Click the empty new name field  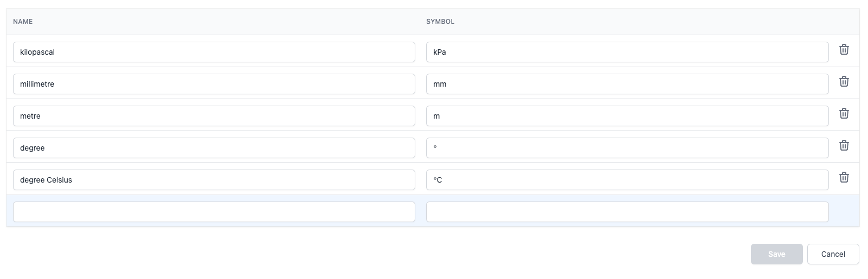(x=214, y=212)
